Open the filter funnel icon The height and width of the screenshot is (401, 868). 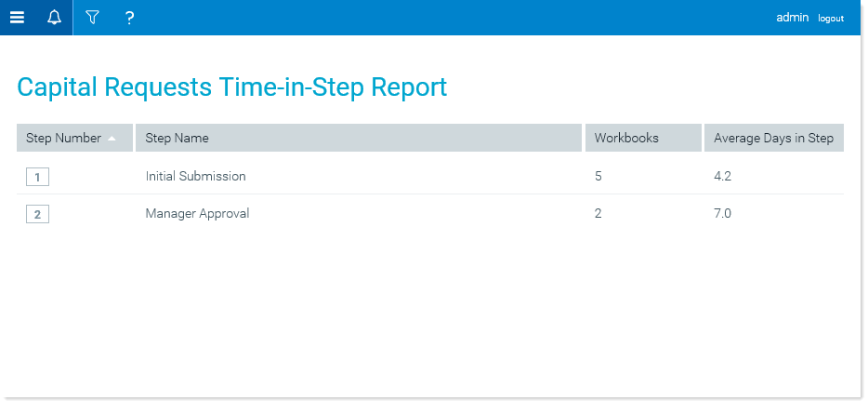coord(92,18)
